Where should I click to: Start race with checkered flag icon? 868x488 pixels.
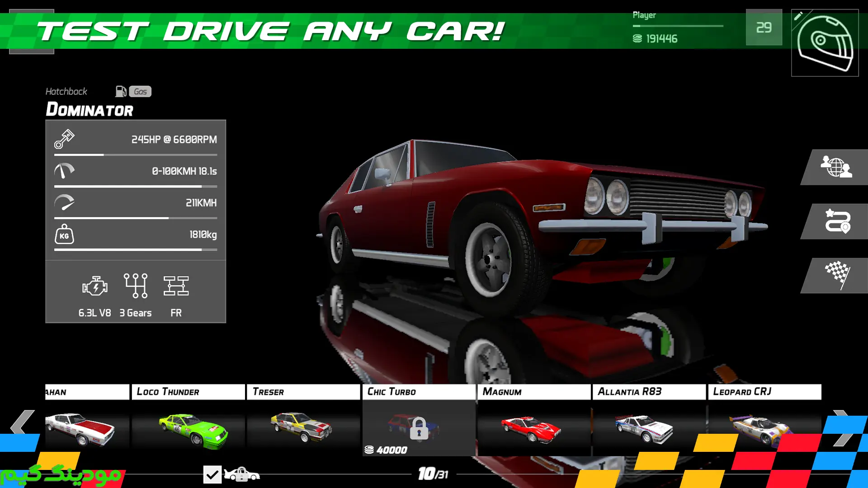[x=837, y=275]
